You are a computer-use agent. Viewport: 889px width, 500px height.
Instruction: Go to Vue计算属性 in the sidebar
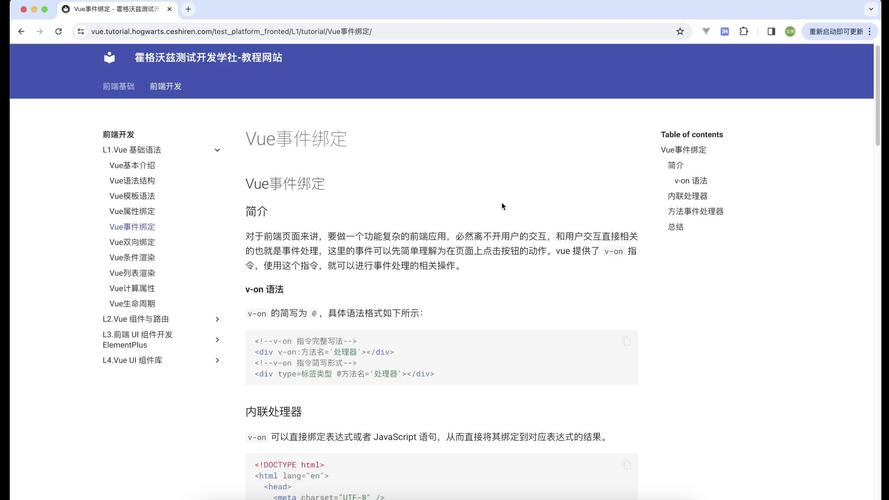(x=132, y=288)
